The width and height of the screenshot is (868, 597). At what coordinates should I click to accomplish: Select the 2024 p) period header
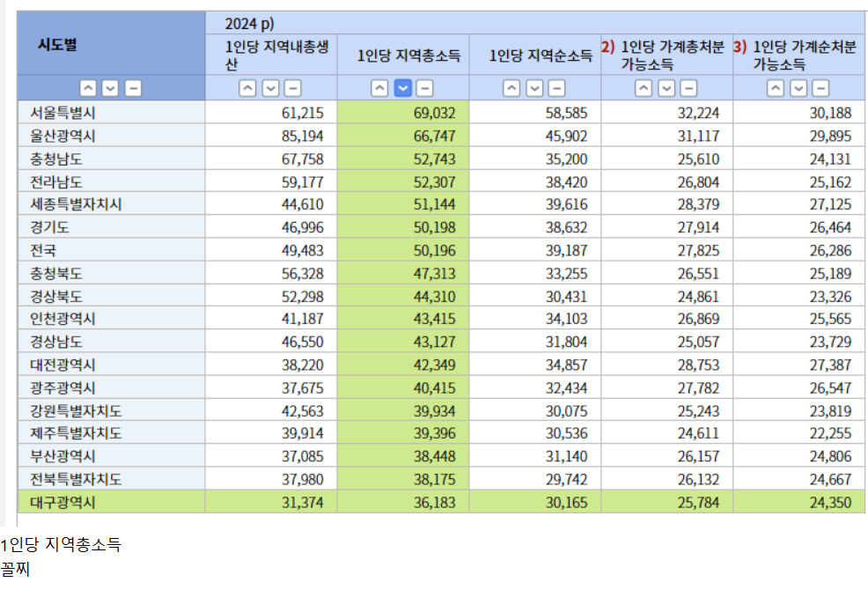[250, 24]
